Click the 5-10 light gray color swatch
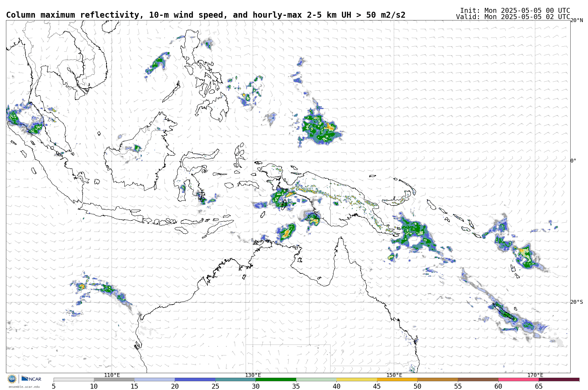This screenshot has width=588, height=390. [x=74, y=379]
